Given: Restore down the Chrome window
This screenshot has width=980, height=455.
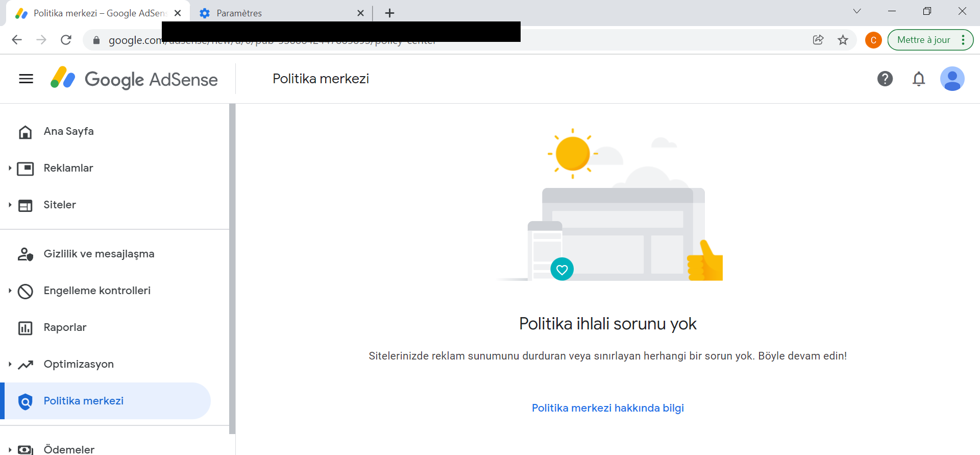Looking at the screenshot, I should (927, 11).
